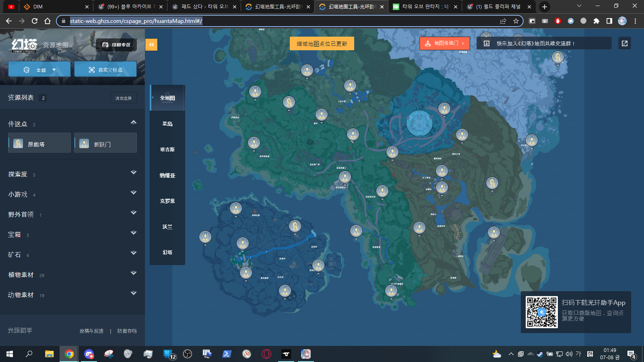The image size is (644, 362).
Task: Bookmark this page with the star icon
Action: point(516,21)
